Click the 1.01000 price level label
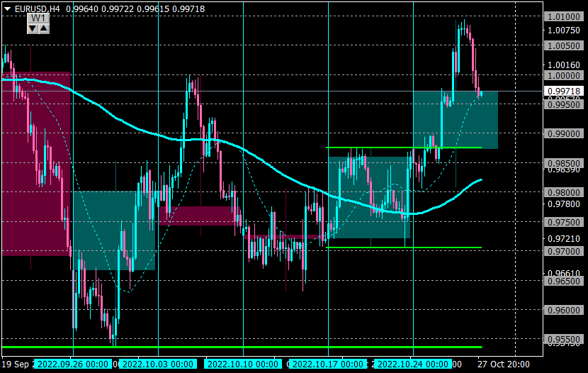 click(564, 16)
